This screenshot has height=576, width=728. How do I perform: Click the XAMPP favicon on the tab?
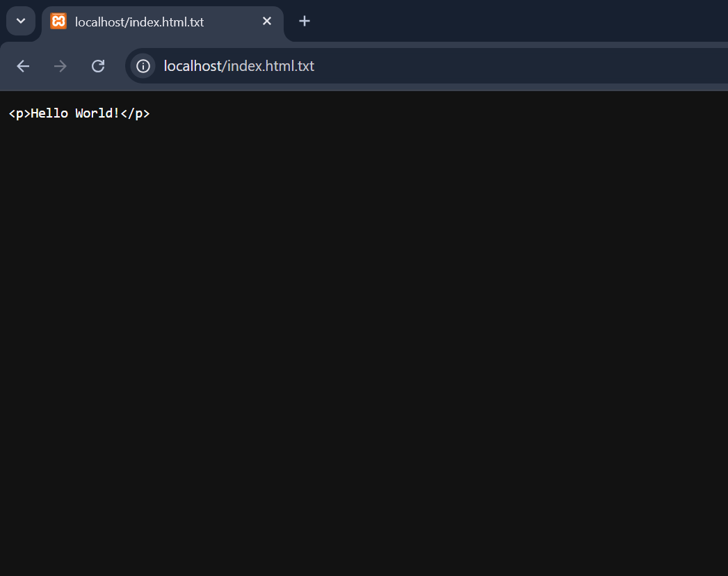pos(58,22)
